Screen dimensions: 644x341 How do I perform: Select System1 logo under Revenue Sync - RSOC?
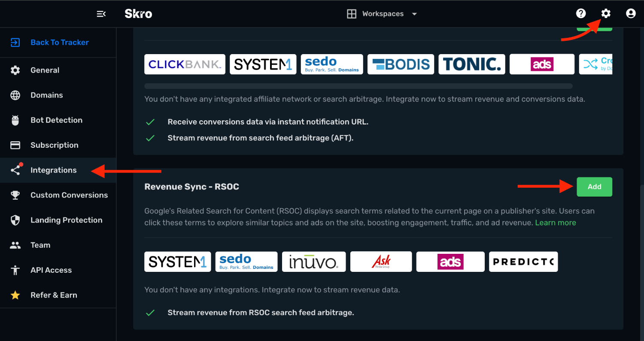(178, 262)
